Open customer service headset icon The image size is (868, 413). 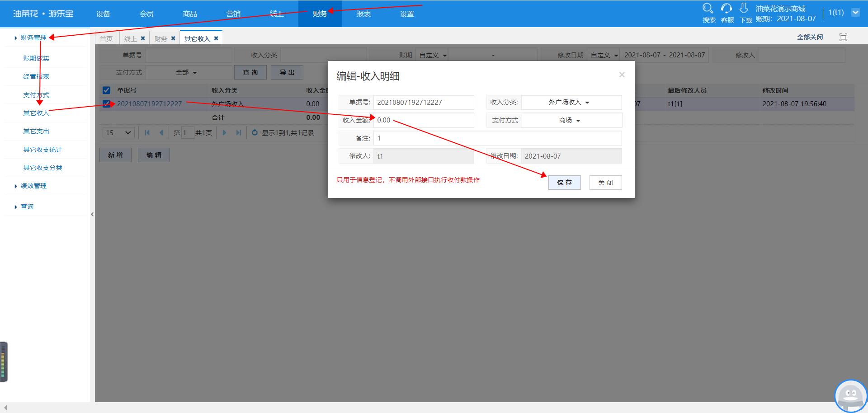(726, 9)
